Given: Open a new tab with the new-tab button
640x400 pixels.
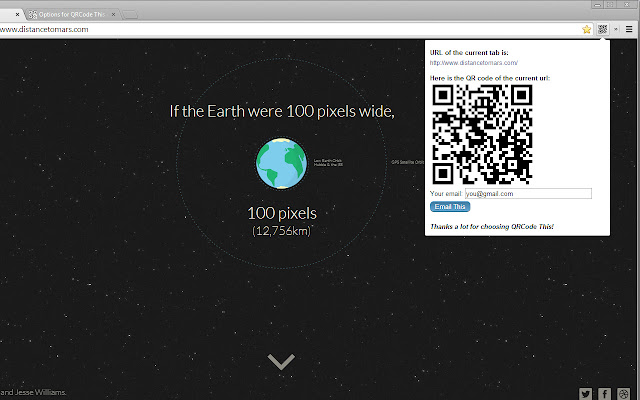Looking at the screenshot, I should point(130,15).
